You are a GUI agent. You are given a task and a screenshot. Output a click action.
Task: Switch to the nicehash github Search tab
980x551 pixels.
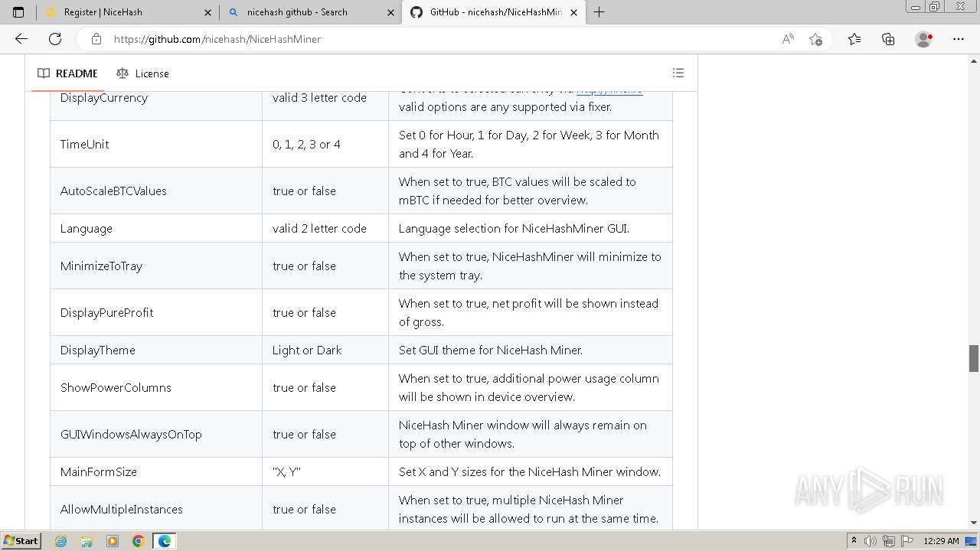click(310, 12)
